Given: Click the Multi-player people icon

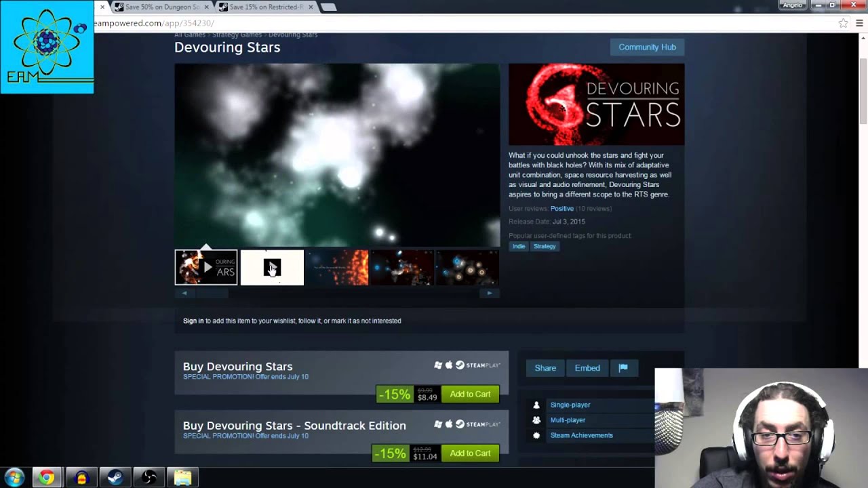Looking at the screenshot, I should (536, 420).
